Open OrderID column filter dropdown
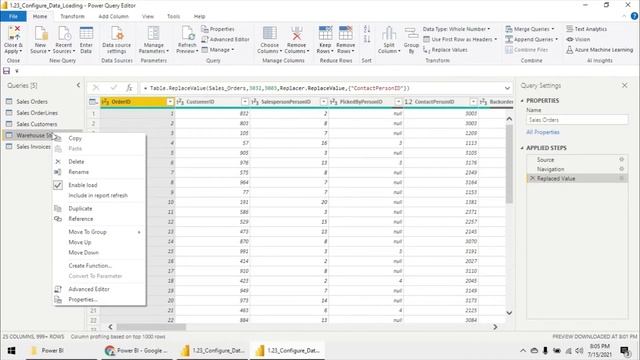This screenshot has width=640, height=360. coord(170,102)
